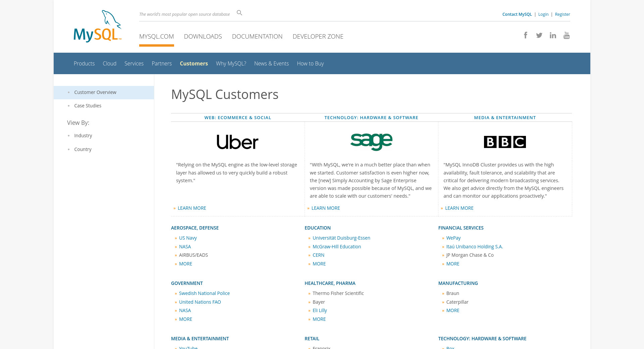
Task: Click the MySQL dolphin logo
Action: coord(97,26)
